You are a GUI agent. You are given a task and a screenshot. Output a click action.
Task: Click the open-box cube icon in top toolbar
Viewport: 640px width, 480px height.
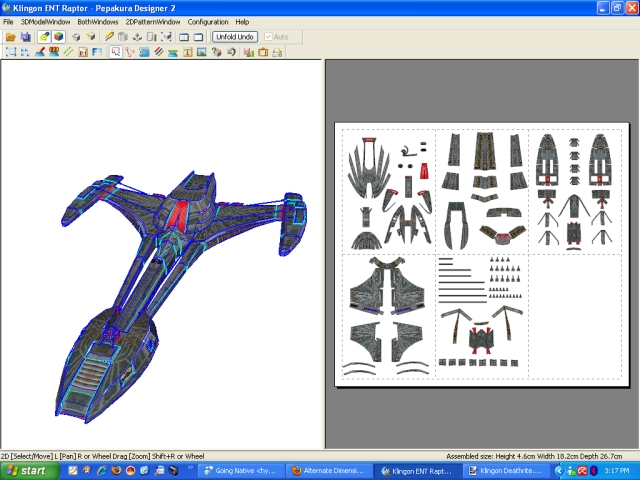pyautogui.click(x=91, y=37)
